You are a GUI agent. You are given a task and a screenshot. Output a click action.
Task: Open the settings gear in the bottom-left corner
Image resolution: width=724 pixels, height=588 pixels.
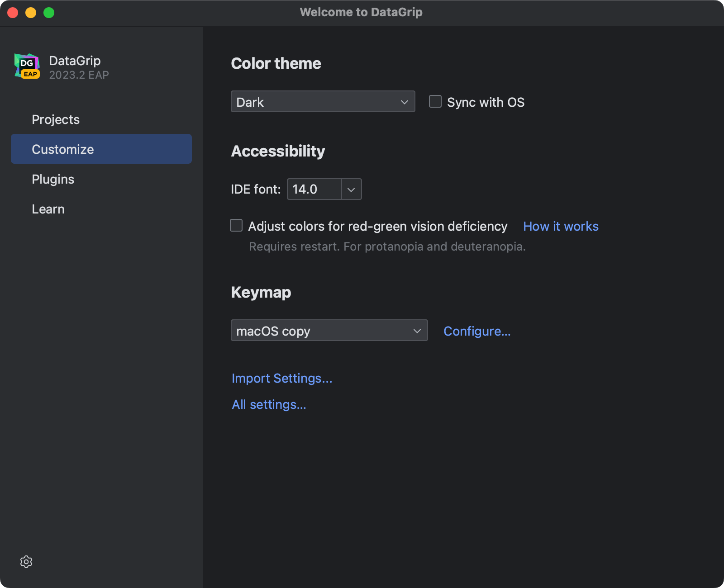26,562
